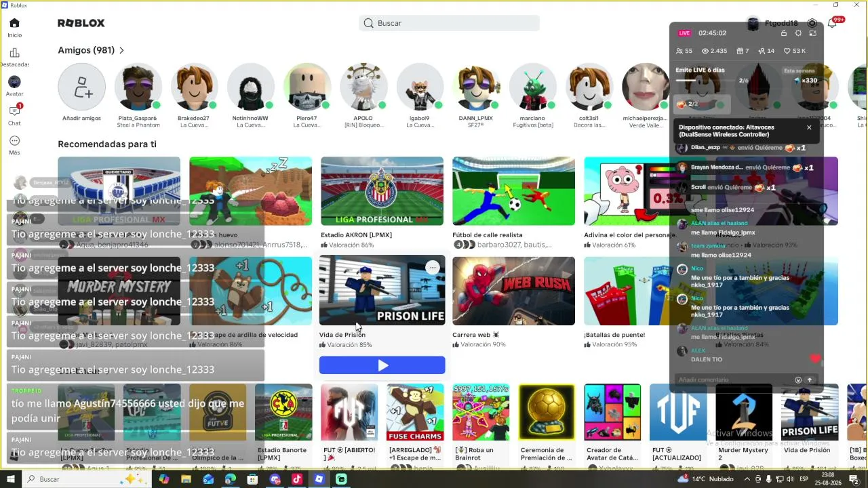Open friend DANN_LPMX profile
This screenshot has width=868, height=488.
click(475, 87)
